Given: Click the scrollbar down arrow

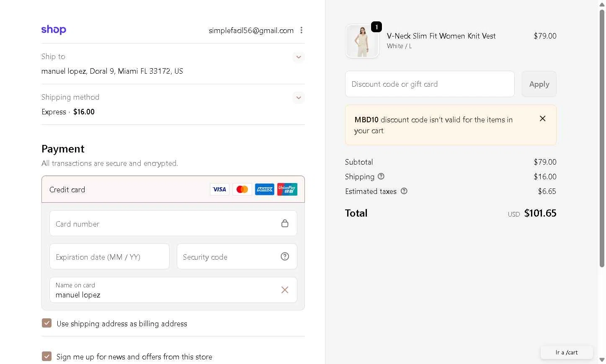Looking at the screenshot, I should pos(602,360).
